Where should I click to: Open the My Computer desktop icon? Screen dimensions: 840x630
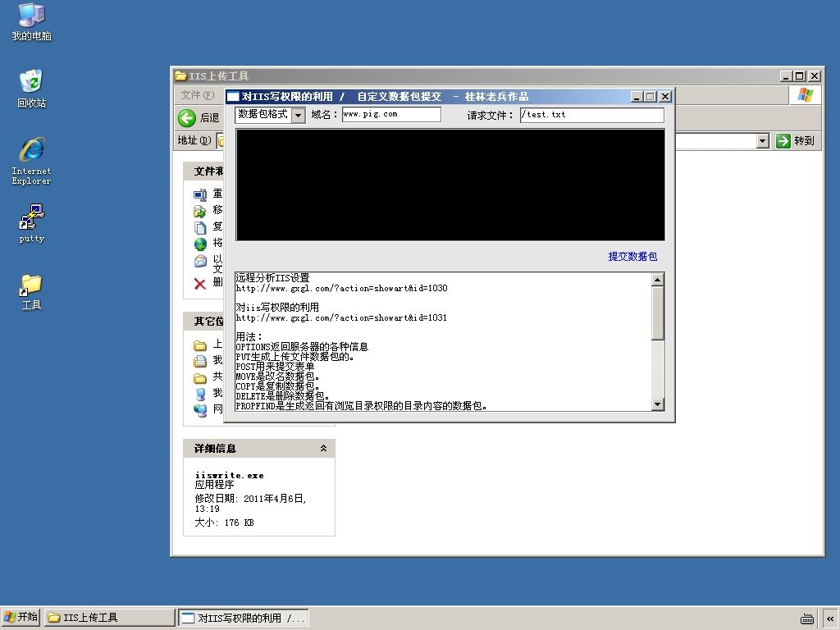tap(32, 21)
